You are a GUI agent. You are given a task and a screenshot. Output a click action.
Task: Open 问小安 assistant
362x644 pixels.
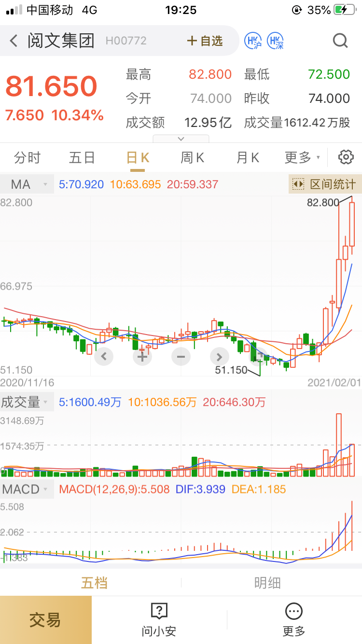click(x=159, y=620)
